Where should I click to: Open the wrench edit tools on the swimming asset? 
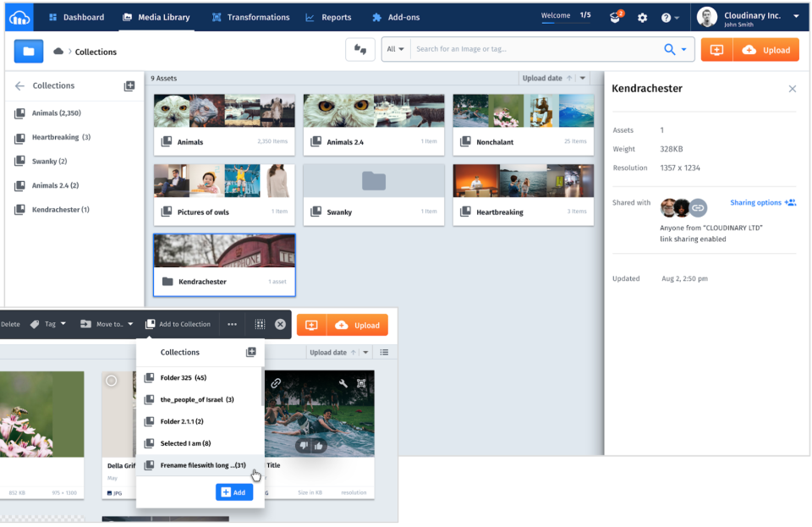click(x=343, y=384)
